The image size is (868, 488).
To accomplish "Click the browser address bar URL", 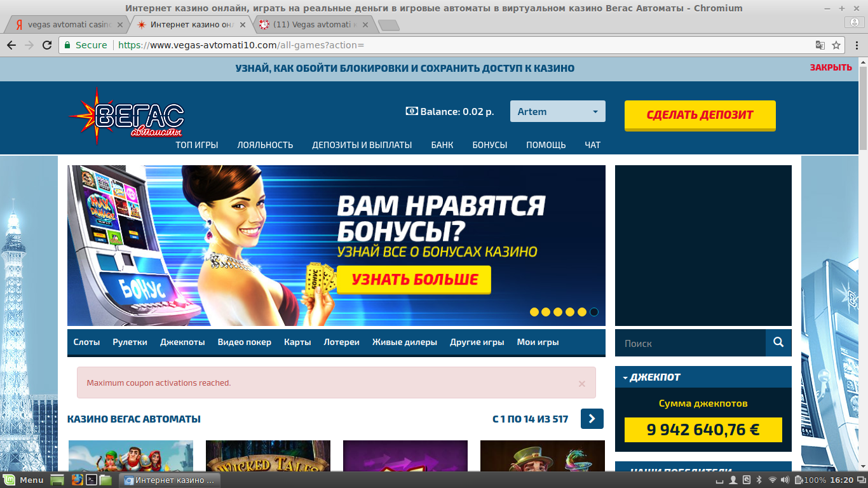I will (x=241, y=45).
